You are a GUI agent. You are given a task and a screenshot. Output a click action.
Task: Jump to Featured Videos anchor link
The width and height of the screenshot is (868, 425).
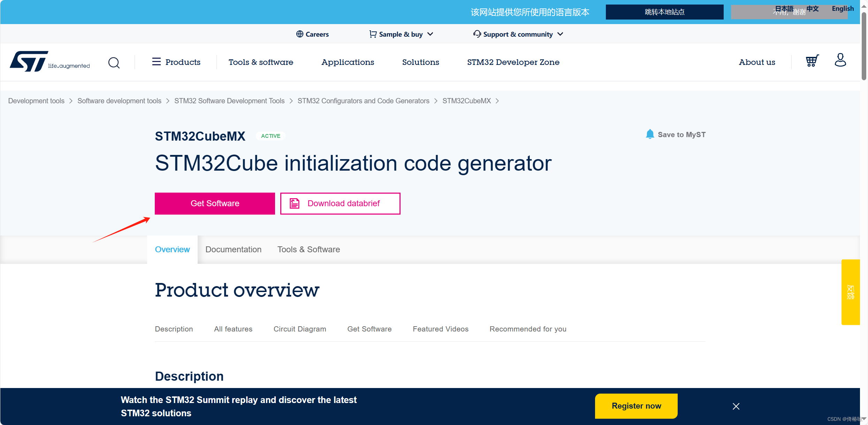(440, 329)
